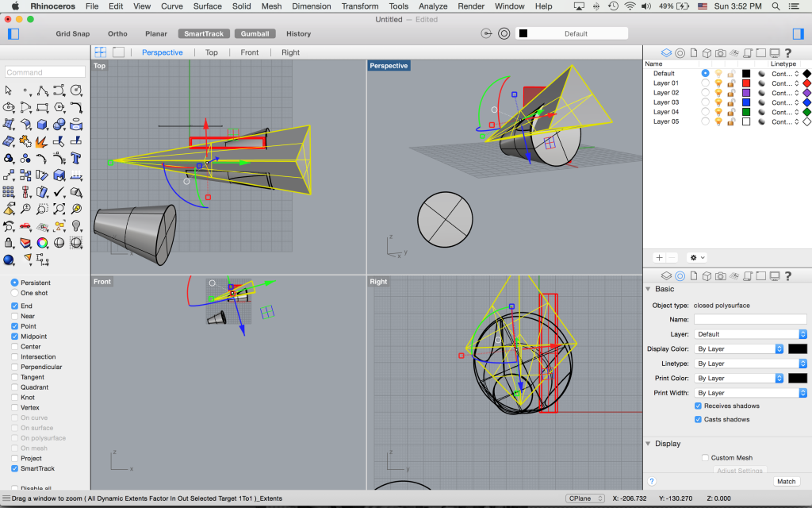The image size is (812, 508).
Task: Select the text object tool
Action: [x=76, y=158]
